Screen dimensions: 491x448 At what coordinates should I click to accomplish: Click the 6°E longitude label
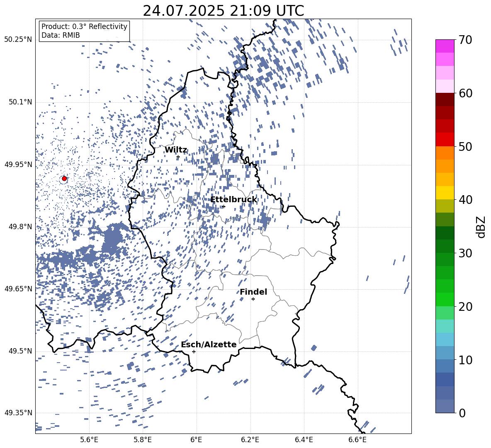[x=196, y=440]
